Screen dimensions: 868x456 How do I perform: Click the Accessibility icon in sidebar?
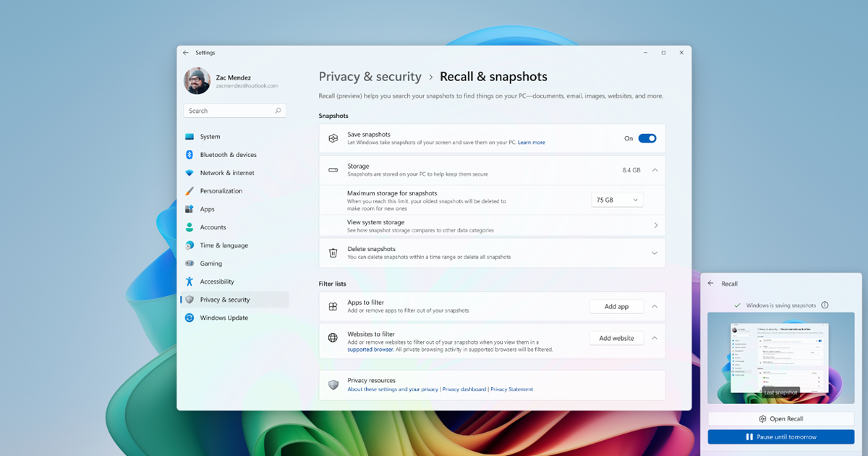[190, 282]
